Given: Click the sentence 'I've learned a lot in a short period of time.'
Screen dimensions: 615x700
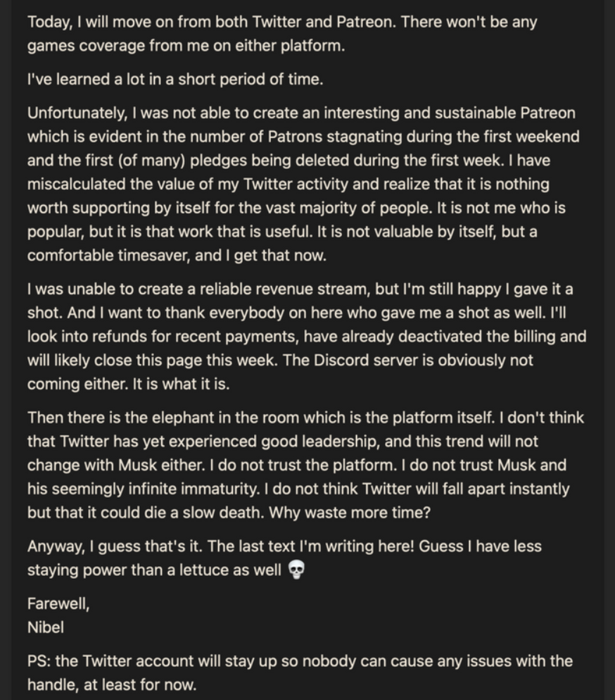Looking at the screenshot, I should [175, 79].
